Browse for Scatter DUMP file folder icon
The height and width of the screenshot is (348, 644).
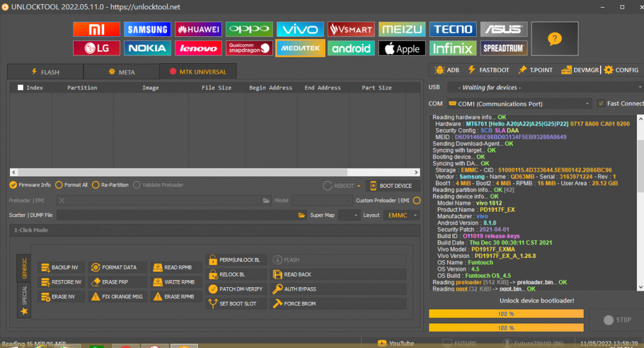click(x=302, y=215)
